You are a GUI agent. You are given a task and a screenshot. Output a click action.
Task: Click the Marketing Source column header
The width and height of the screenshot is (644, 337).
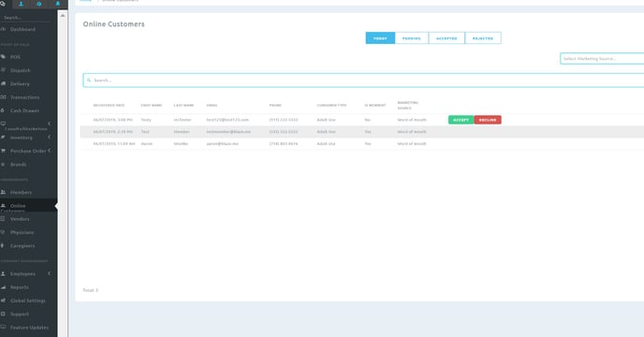click(x=408, y=105)
